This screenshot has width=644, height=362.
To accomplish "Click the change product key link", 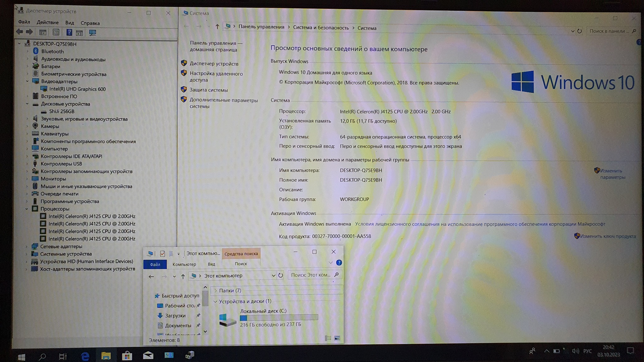I will coord(608,236).
